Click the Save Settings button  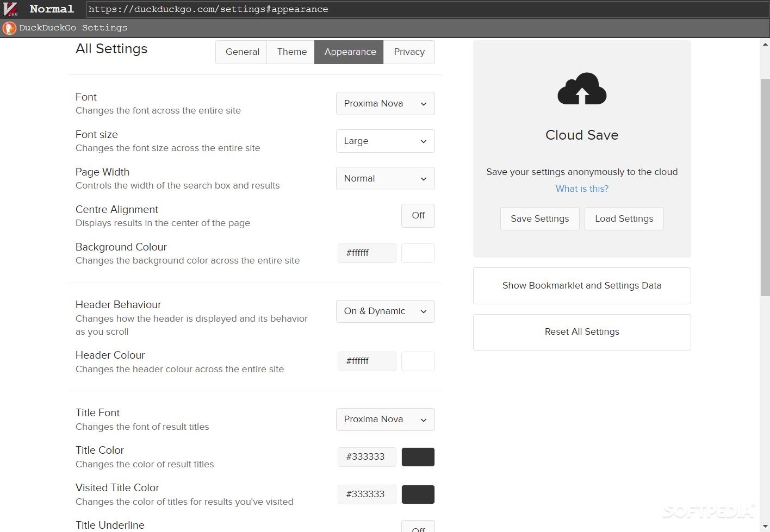pos(540,218)
